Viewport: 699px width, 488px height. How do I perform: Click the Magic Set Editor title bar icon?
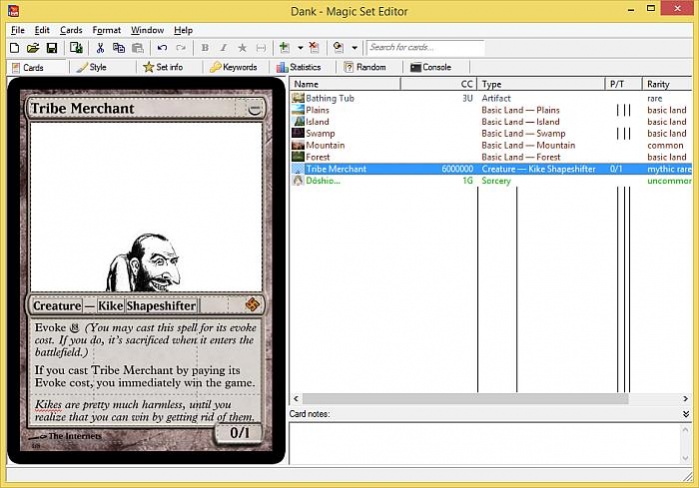coord(14,10)
